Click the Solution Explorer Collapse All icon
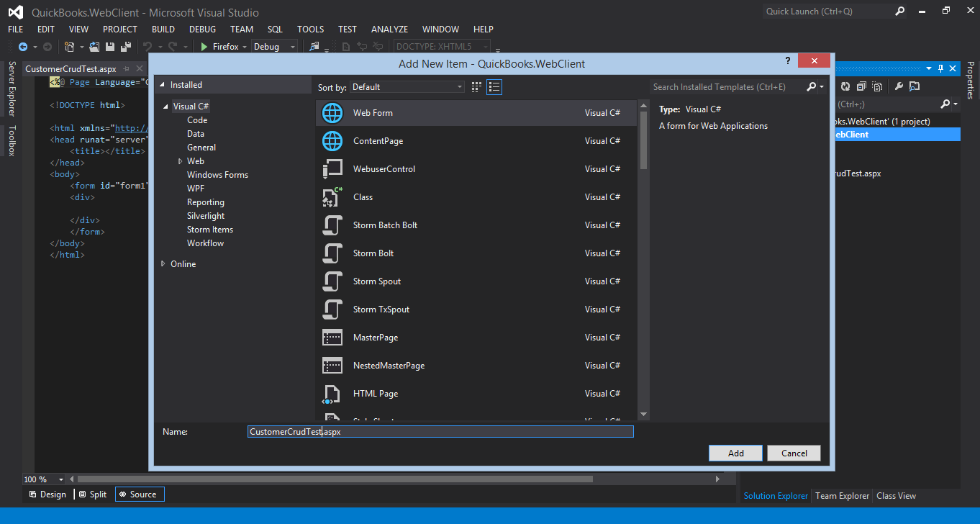Image resolution: width=980 pixels, height=524 pixels. 861,86
